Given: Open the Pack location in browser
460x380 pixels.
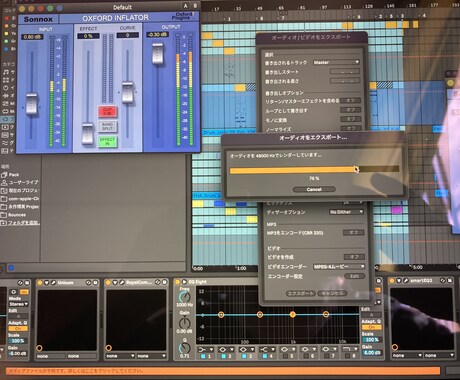Looking at the screenshot, I should pos(14,174).
